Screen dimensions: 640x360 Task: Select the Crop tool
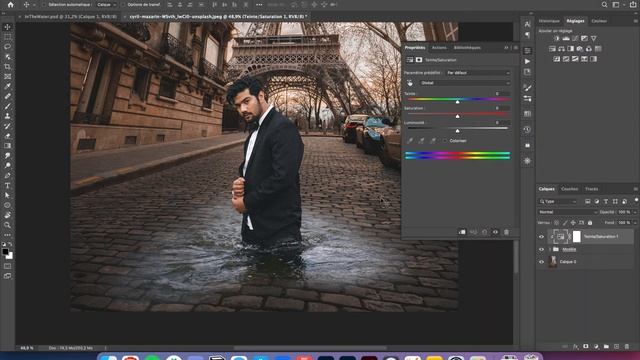[7, 67]
